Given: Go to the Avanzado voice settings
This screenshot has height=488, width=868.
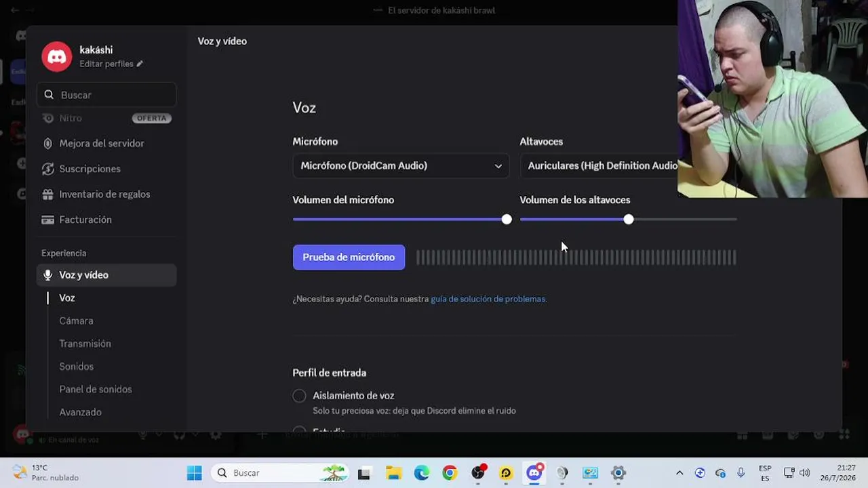Looking at the screenshot, I should click(x=80, y=412).
